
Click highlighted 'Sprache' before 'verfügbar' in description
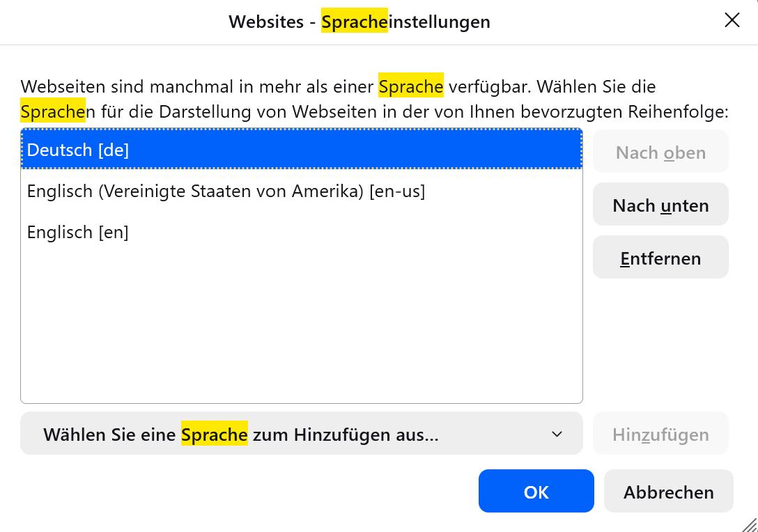(x=411, y=86)
